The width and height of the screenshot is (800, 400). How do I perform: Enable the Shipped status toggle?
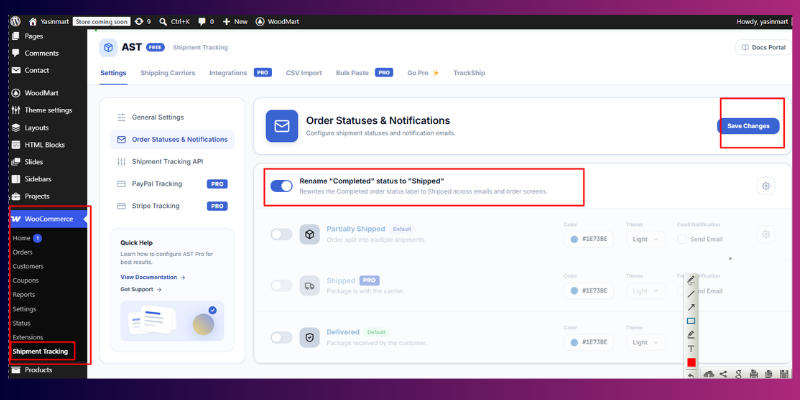click(x=281, y=286)
